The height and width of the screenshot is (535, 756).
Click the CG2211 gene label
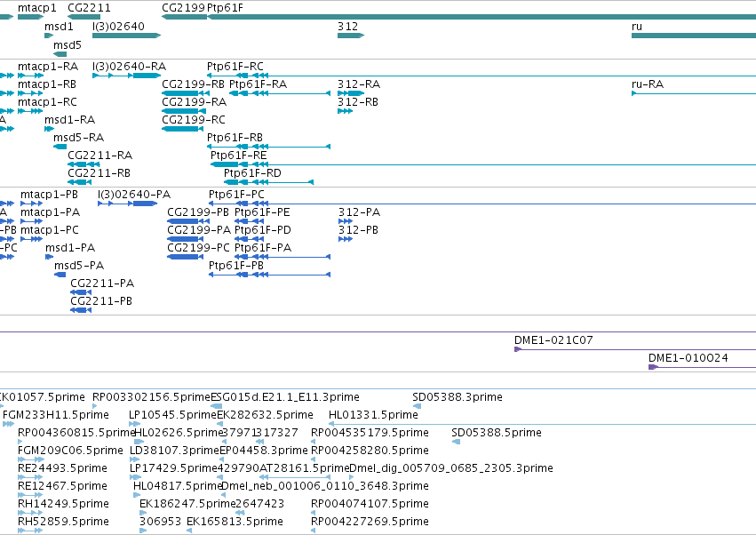(x=89, y=8)
